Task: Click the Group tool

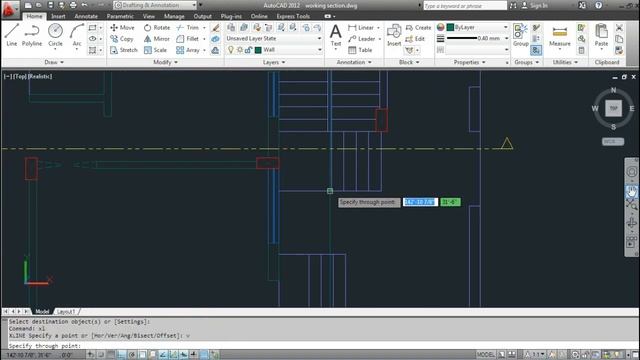Action: (x=520, y=35)
